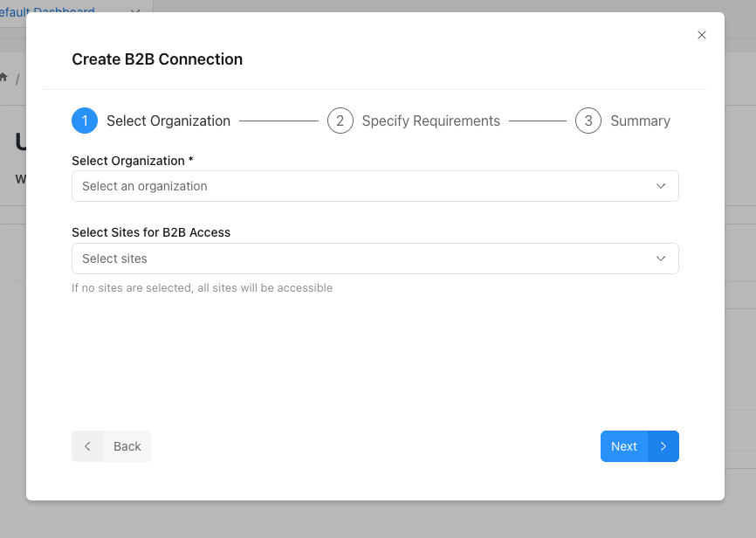Click the Select Sites for B2B Access field
The width and height of the screenshot is (756, 538).
tap(375, 259)
